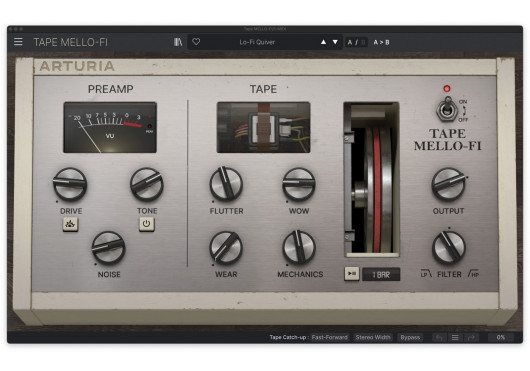Image resolution: width=530 pixels, height=371 pixels.
Task: Click the Bypass button
Action: coord(410,337)
